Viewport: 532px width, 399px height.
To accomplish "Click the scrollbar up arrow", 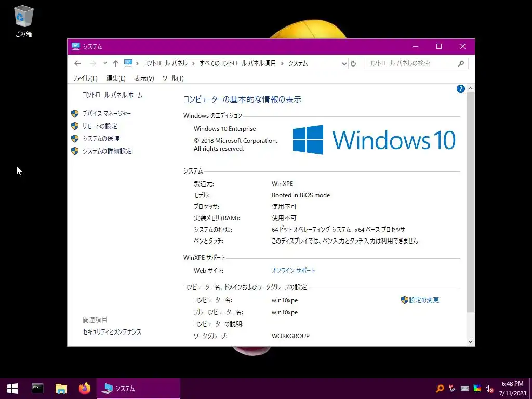I will (x=470, y=88).
